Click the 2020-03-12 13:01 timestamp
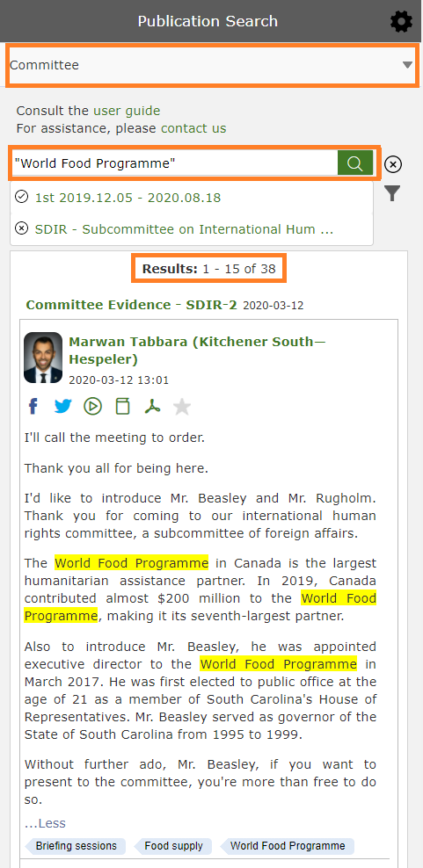Screen dimensions: 423x868 119,380
